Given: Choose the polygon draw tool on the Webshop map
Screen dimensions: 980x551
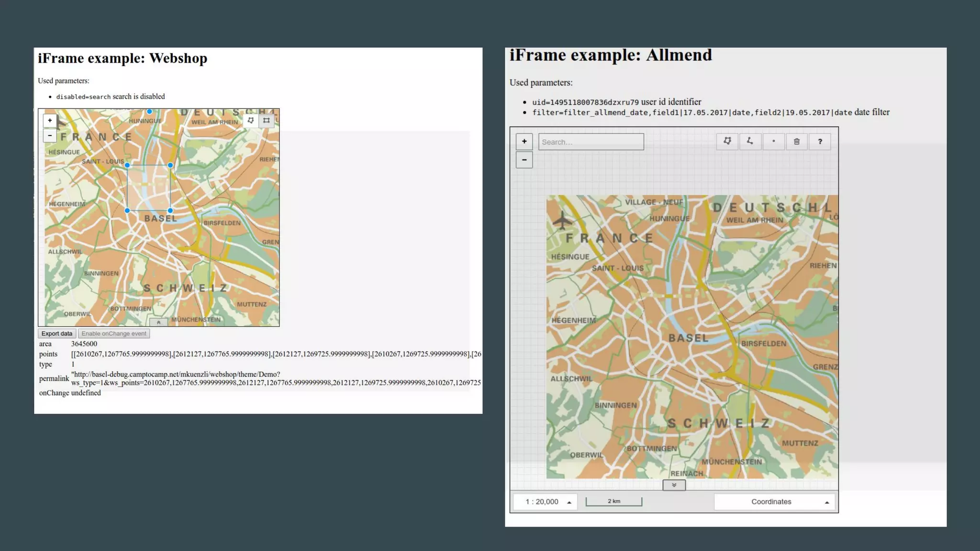Looking at the screenshot, I should point(251,121).
